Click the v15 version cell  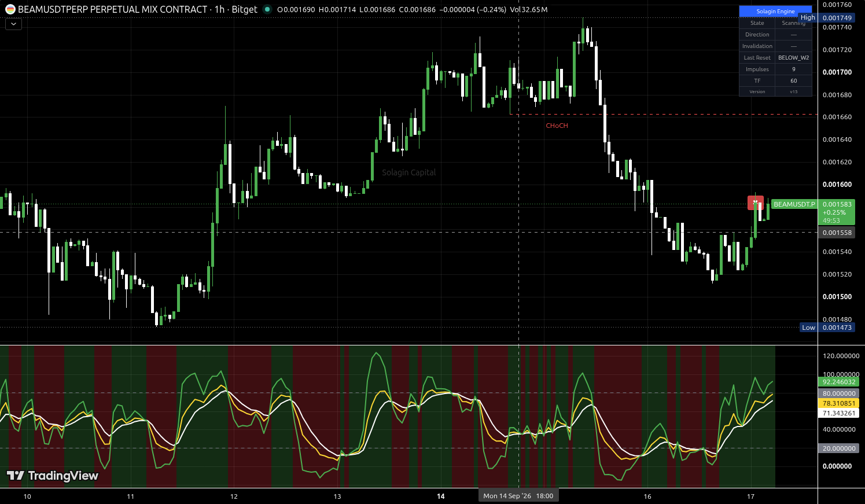(x=793, y=91)
